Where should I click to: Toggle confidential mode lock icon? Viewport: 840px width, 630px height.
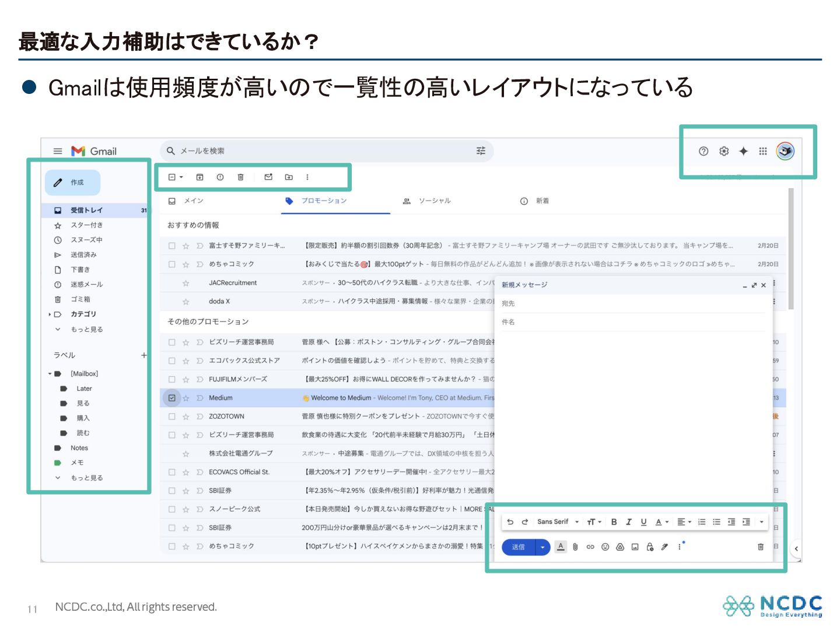[650, 547]
